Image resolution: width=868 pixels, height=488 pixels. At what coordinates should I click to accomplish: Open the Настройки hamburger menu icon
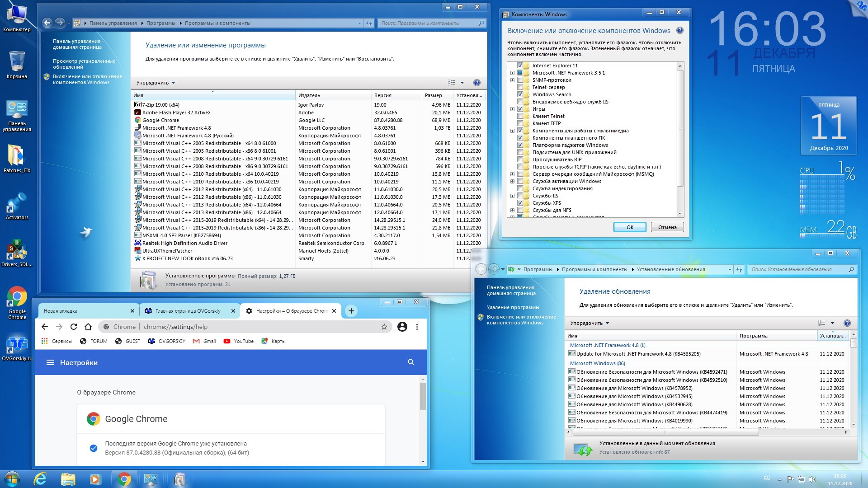tap(50, 362)
